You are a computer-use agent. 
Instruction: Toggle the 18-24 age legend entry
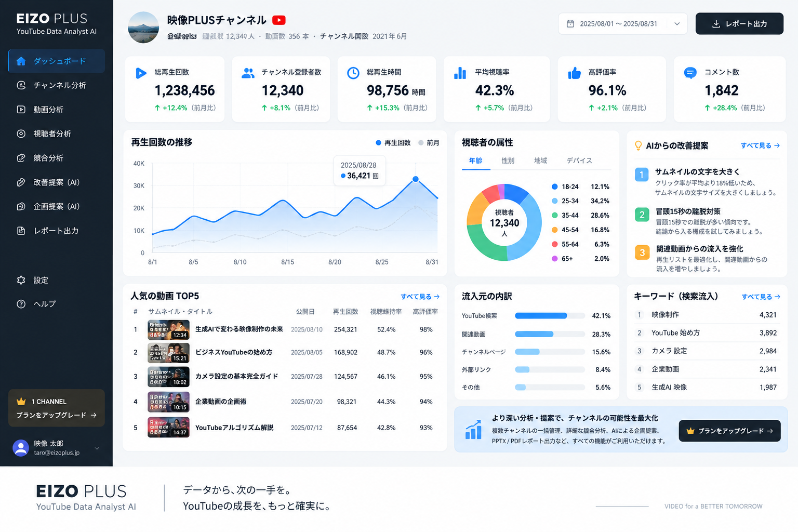[580, 187]
